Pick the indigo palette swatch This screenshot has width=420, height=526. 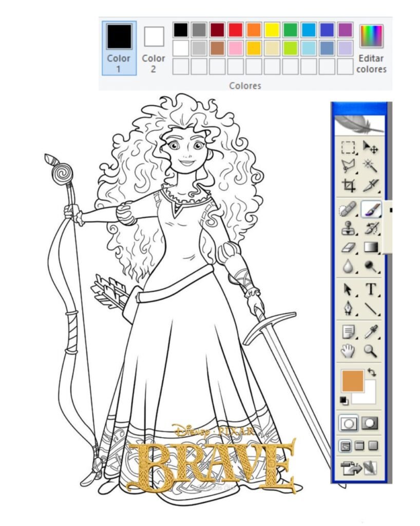pos(327,30)
